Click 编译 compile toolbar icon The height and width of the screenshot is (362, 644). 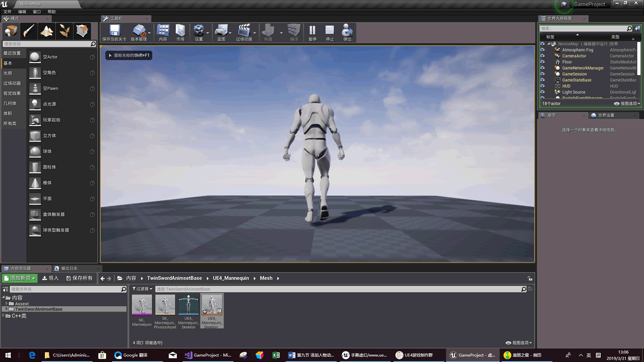[x=294, y=33]
